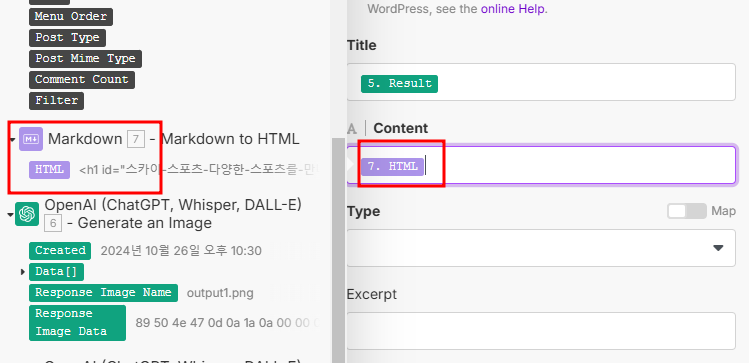The height and width of the screenshot is (363, 749).
Task: Select the Response Image Data pill
Action: [77, 323]
